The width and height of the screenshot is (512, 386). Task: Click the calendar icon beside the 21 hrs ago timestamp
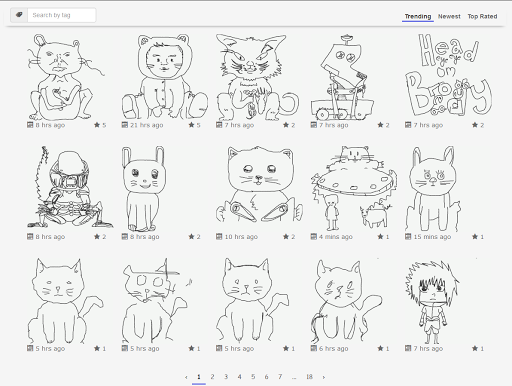[x=125, y=125]
